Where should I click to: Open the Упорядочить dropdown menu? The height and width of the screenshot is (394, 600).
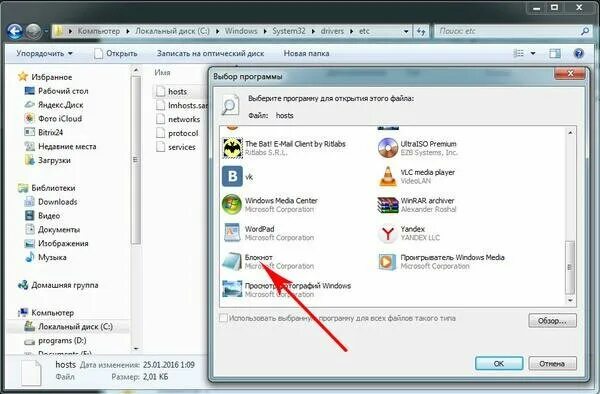coord(44,54)
